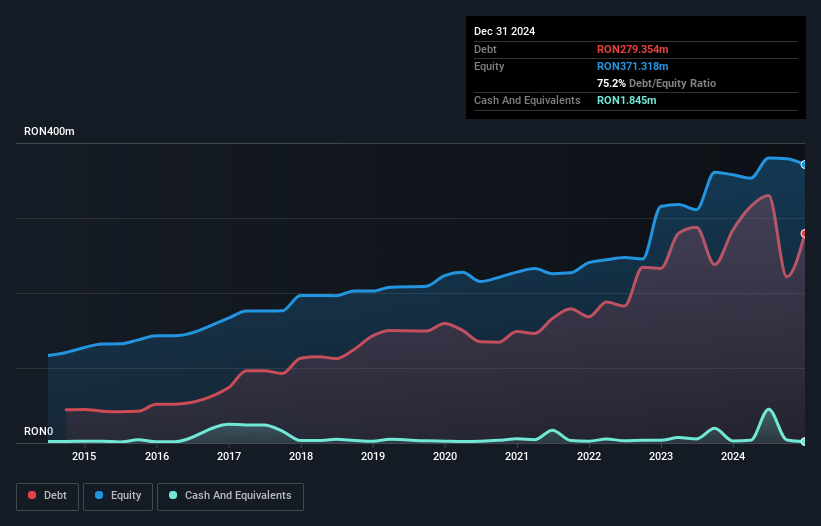Click the 2015 x-axis label

(x=84, y=456)
